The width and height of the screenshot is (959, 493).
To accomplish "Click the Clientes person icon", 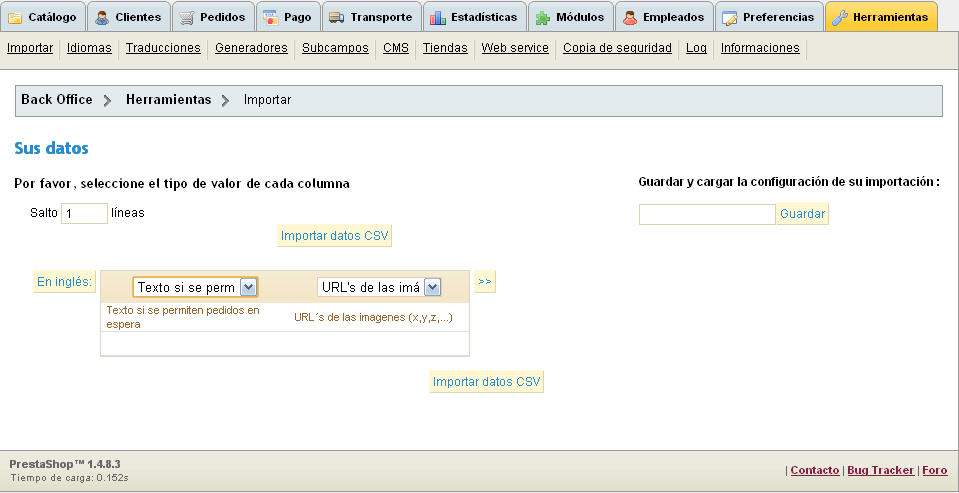I will 102,18.
